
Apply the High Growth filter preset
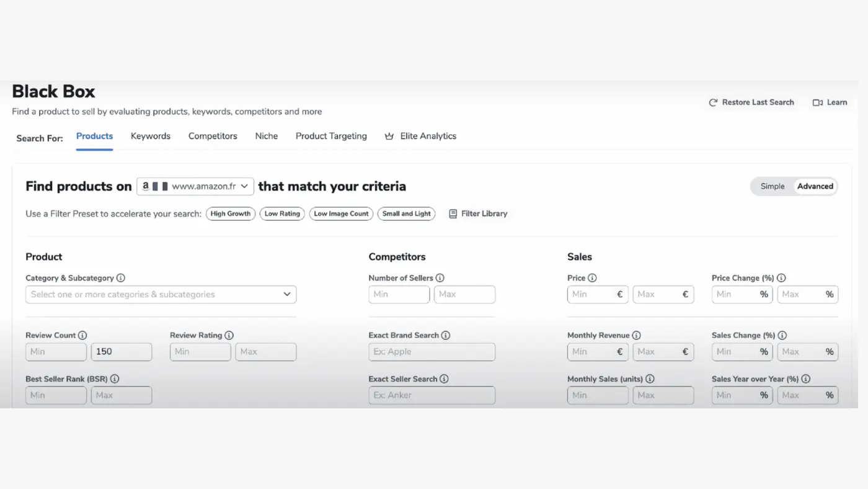point(231,213)
